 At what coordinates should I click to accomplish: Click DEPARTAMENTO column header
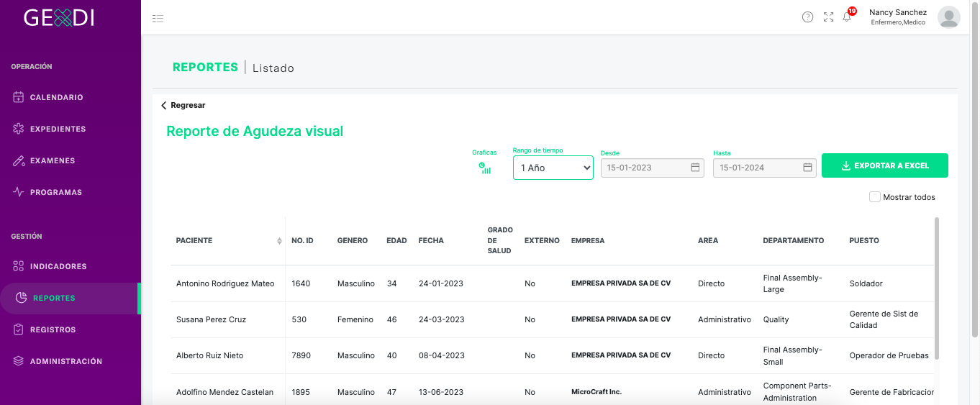(794, 241)
